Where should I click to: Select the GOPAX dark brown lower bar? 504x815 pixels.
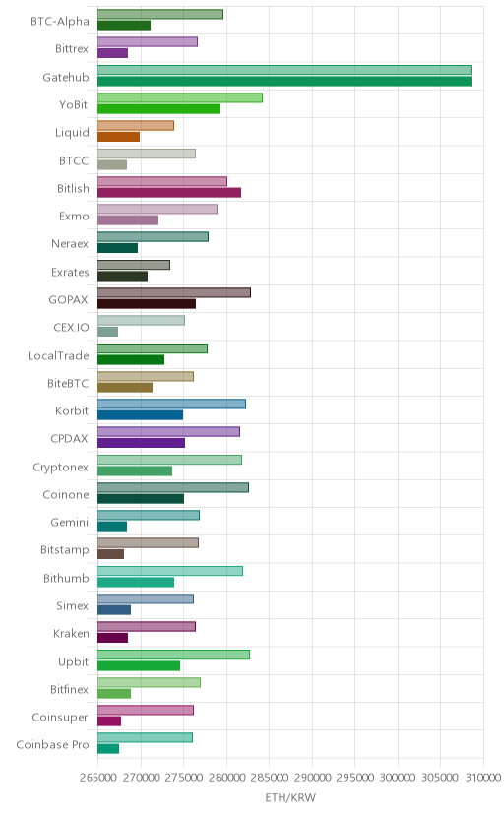point(147,304)
